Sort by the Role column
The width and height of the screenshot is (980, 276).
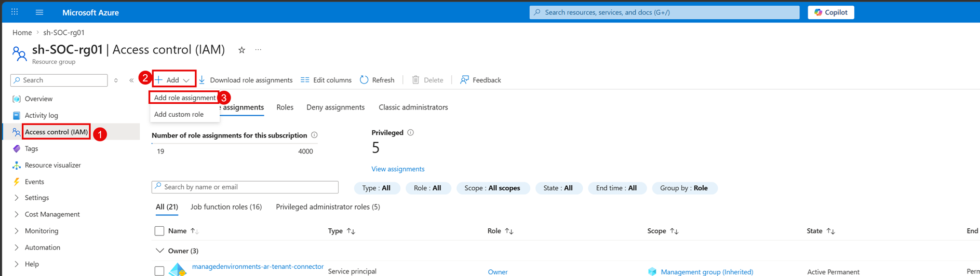[x=501, y=231]
